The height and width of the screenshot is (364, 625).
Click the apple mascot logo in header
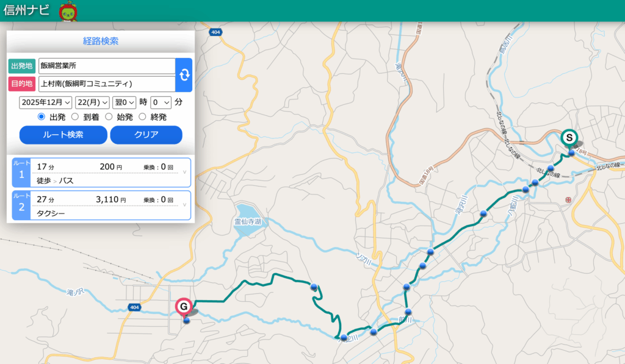67,11
